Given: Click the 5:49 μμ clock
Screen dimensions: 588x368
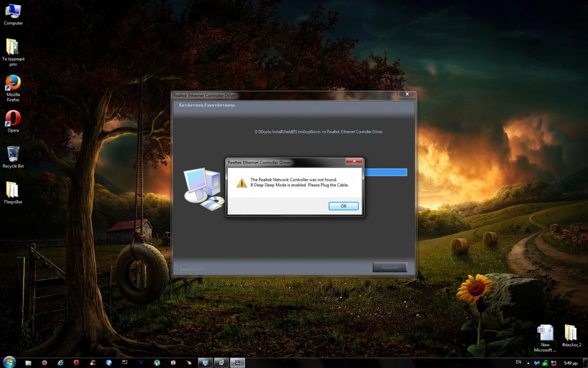Looking at the screenshot, I should coord(570,363).
